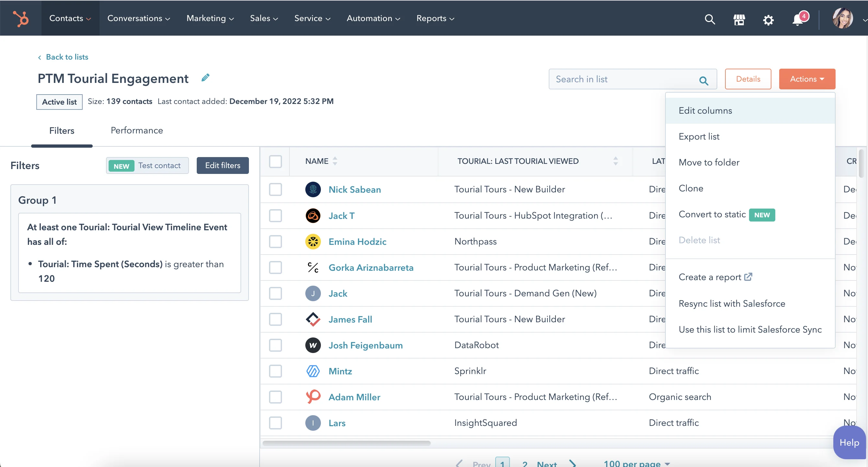
Task: Click the Edit filters button
Action: pos(222,165)
